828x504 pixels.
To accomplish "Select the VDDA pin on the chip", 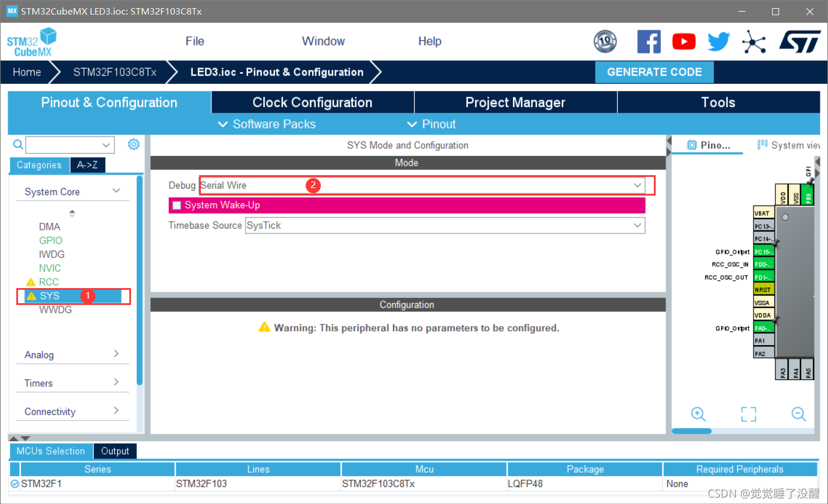I will pyautogui.click(x=764, y=315).
